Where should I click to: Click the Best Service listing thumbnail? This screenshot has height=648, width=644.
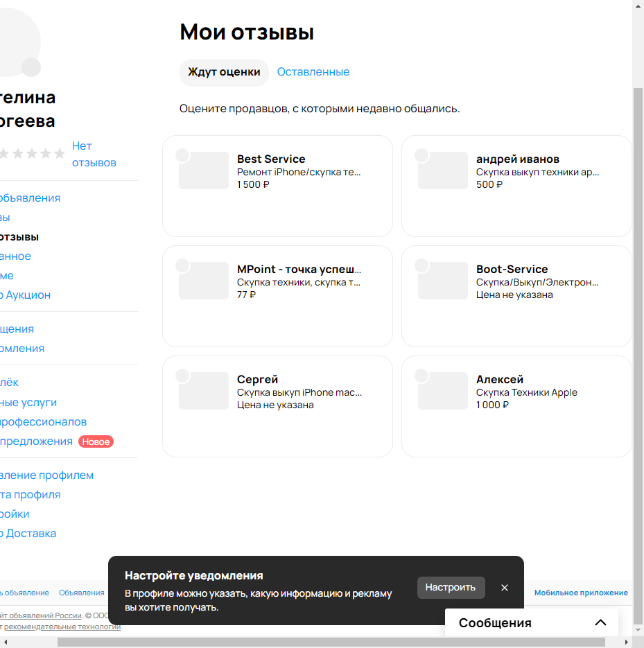click(x=203, y=170)
